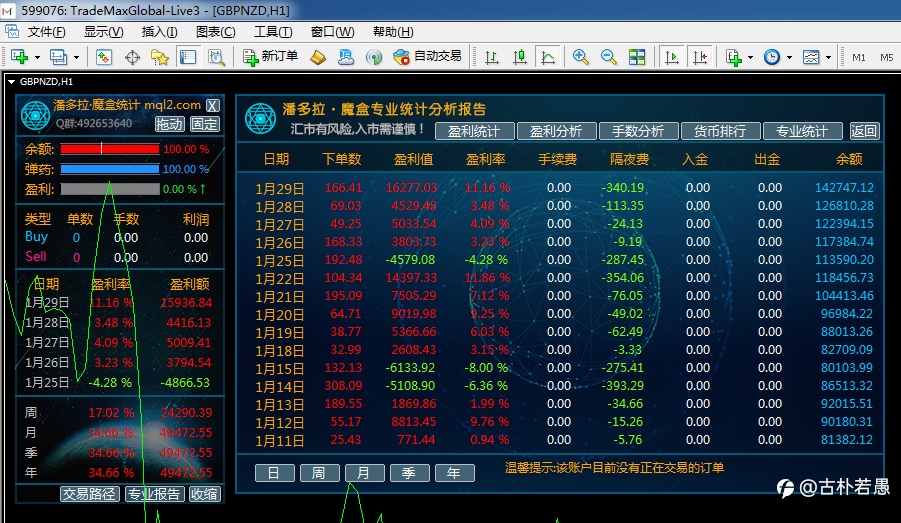901x523 pixels.
Task: Open the 工具(T) menu
Action: [x=273, y=32]
